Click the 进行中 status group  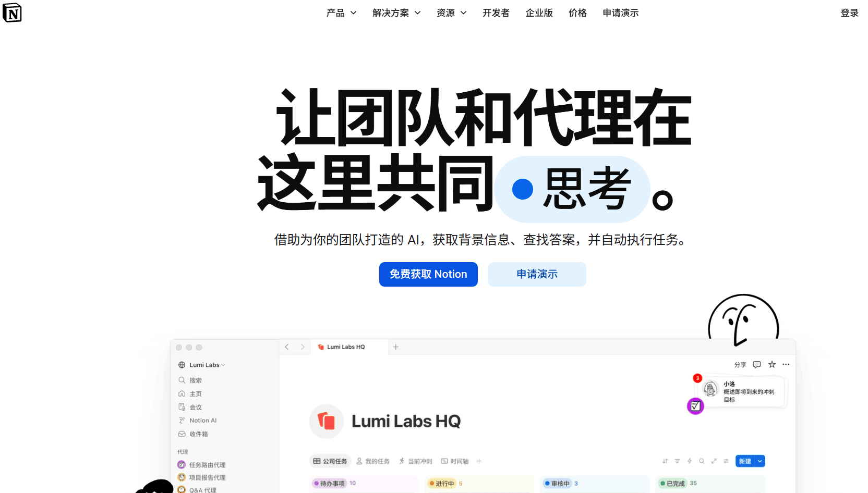[442, 484]
